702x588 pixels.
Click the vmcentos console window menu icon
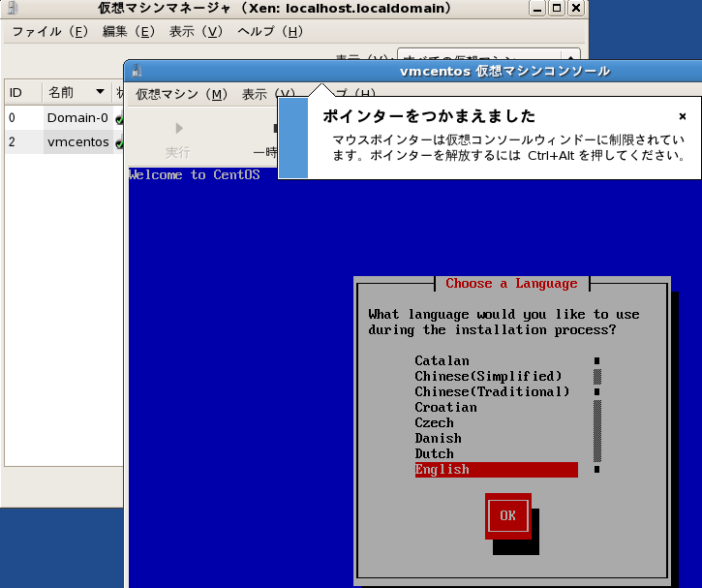pyautogui.click(x=137, y=71)
